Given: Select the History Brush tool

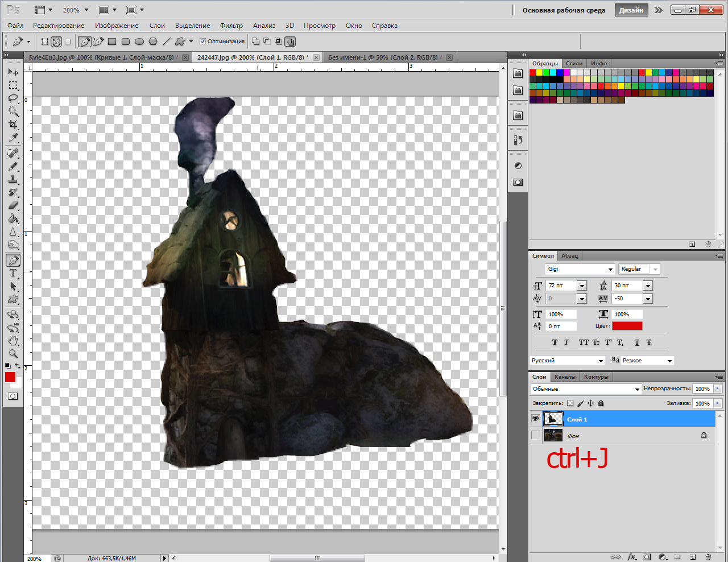Looking at the screenshot, I should point(13,193).
